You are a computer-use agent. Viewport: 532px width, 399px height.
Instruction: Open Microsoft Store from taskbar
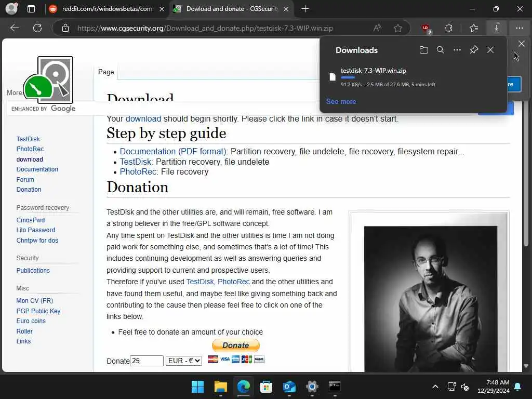[x=266, y=387]
